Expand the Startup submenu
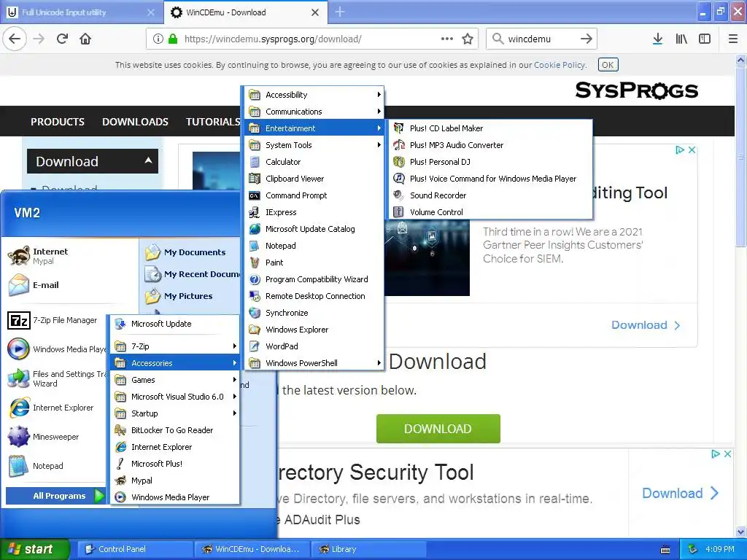Viewport: 747px width, 560px height. [x=175, y=413]
